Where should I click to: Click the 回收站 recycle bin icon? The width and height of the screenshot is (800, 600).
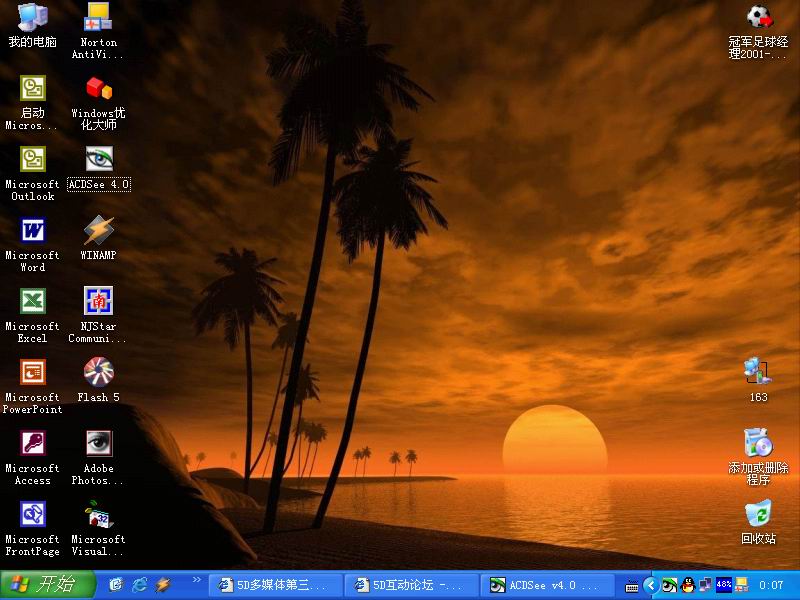click(758, 514)
